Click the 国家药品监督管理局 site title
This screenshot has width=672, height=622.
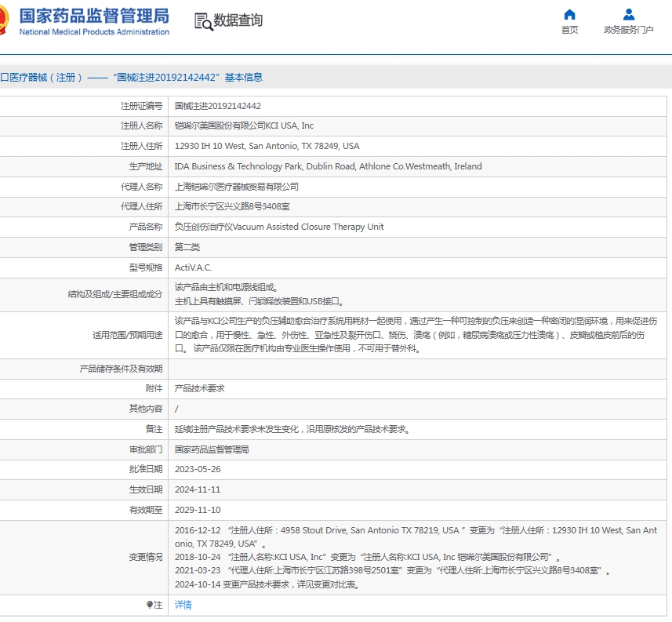coord(94,16)
